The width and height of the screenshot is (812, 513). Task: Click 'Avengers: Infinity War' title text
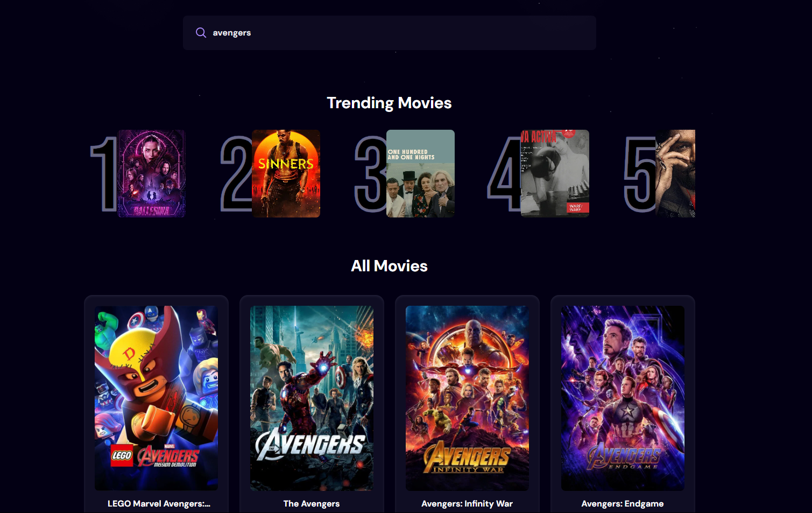point(467,504)
